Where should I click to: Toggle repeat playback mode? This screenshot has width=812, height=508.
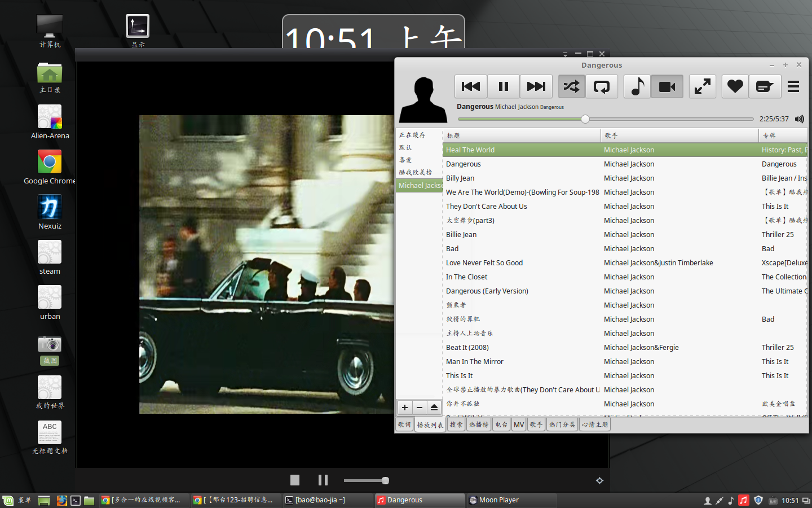coord(602,86)
